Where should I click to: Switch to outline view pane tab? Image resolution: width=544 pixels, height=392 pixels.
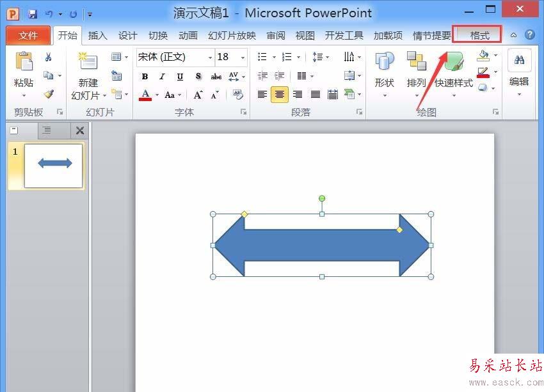click(47, 130)
